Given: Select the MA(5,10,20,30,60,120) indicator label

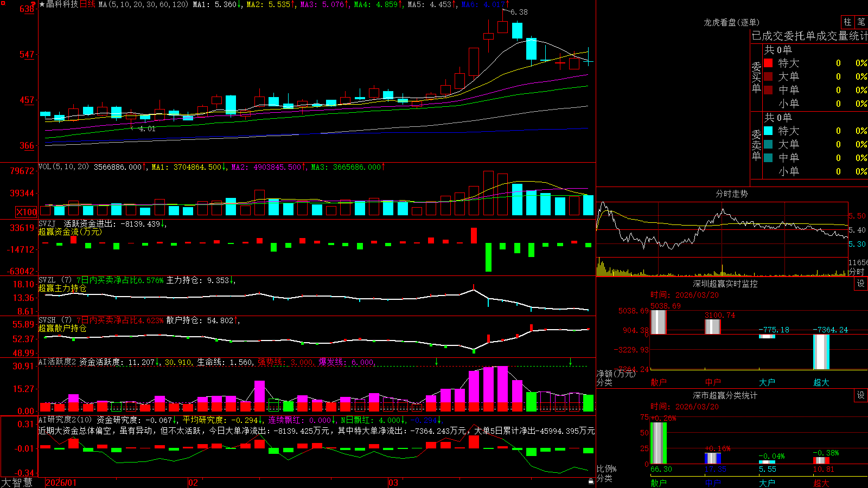Looking at the screenshot, I should coord(143,4).
